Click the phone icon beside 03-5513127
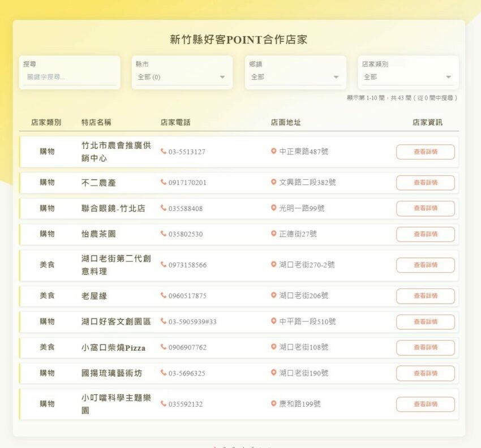The width and height of the screenshot is (481, 448). coord(164,152)
